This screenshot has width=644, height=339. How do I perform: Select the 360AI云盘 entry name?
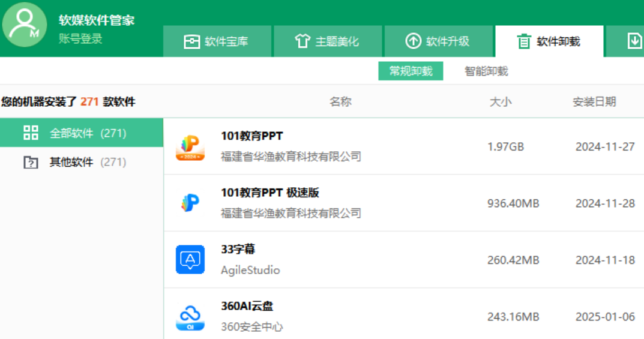247,306
